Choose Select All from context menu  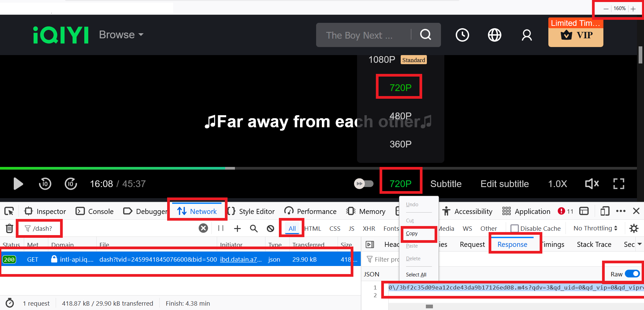coord(416,275)
